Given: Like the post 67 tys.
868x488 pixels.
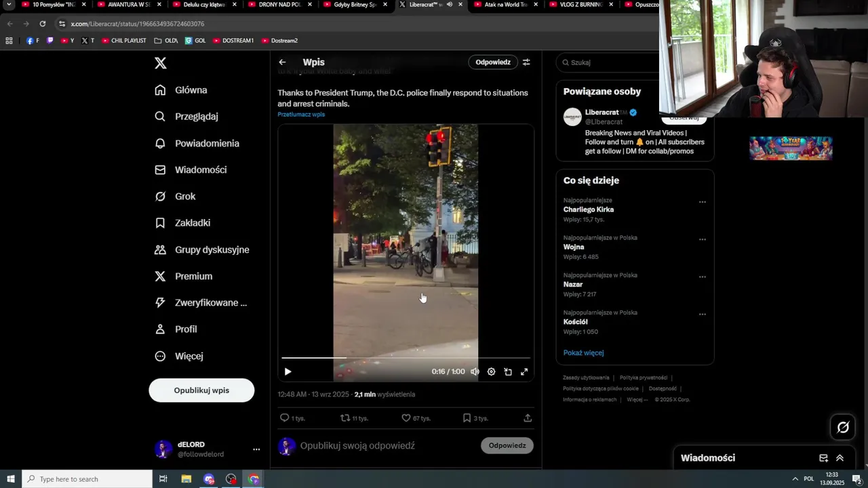Looking at the screenshot, I should 416,418.
